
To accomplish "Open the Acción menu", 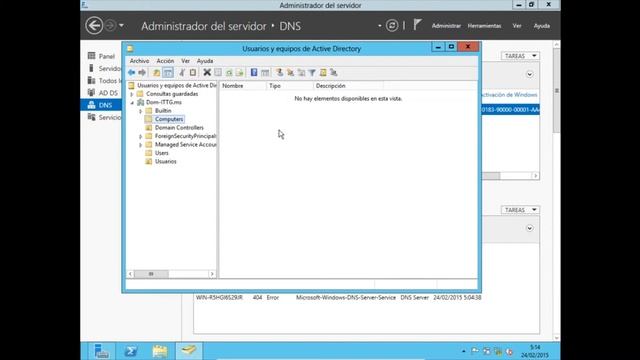I will (x=165, y=61).
